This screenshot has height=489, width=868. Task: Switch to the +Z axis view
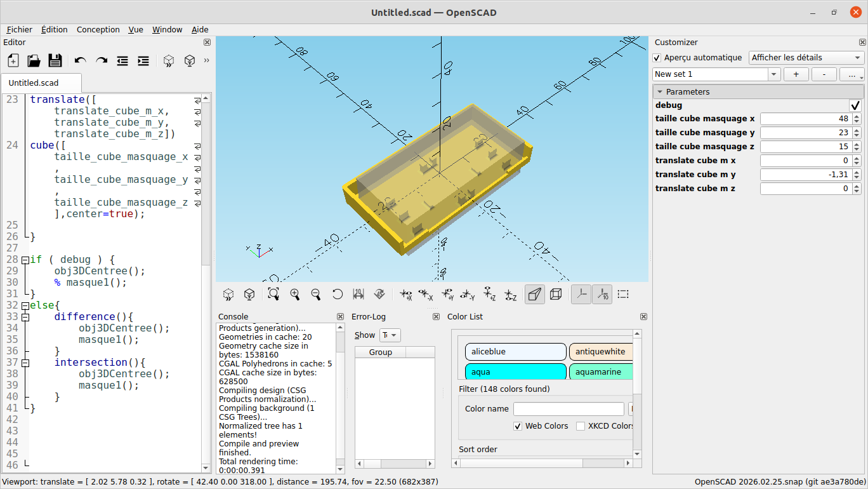coord(489,294)
